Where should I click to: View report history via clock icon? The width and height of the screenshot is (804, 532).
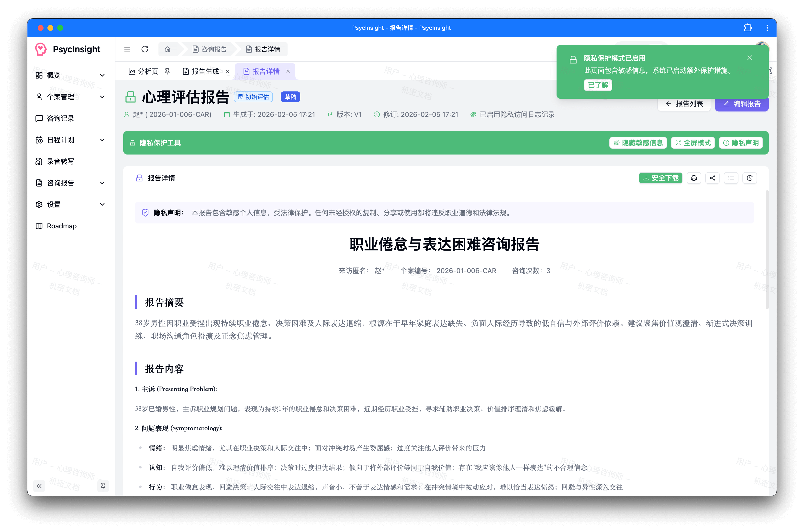point(750,178)
